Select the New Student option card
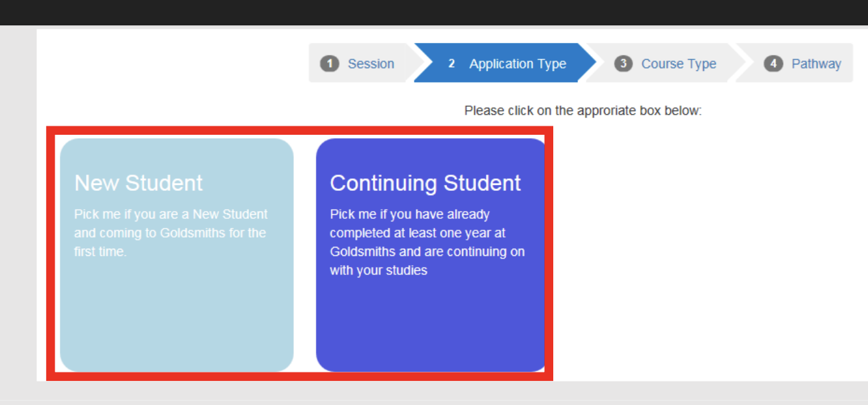The width and height of the screenshot is (868, 405). pyautogui.click(x=177, y=254)
